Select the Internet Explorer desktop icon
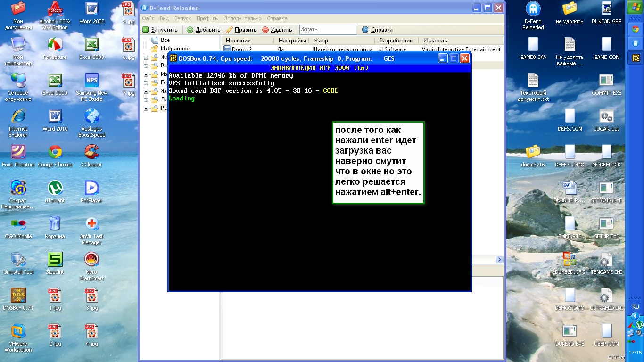644x362 pixels. (x=18, y=123)
